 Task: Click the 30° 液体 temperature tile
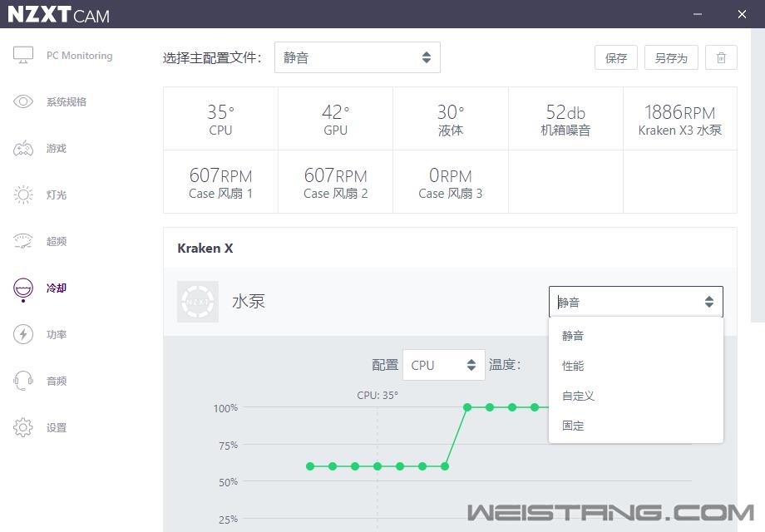click(451, 119)
